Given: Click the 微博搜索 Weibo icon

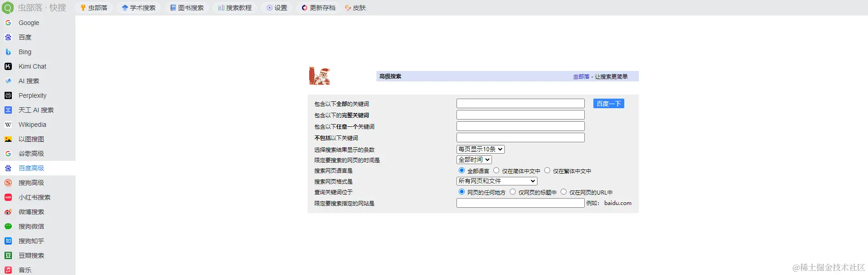Looking at the screenshot, I should click(8, 212).
